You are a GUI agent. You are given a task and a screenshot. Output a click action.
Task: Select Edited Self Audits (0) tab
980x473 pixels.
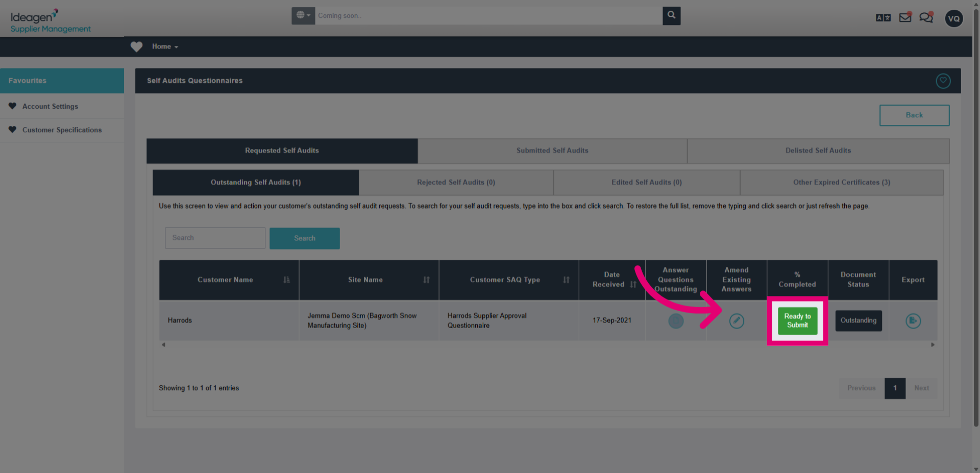point(647,182)
